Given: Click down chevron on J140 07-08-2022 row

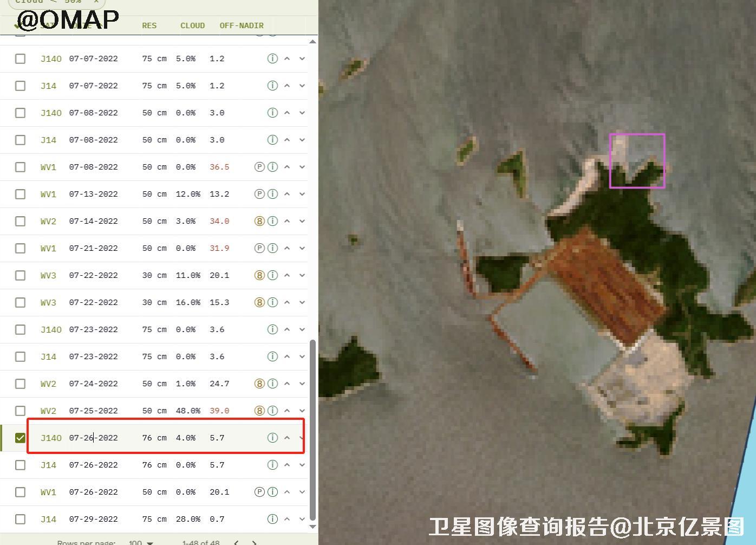Looking at the screenshot, I should (302, 113).
